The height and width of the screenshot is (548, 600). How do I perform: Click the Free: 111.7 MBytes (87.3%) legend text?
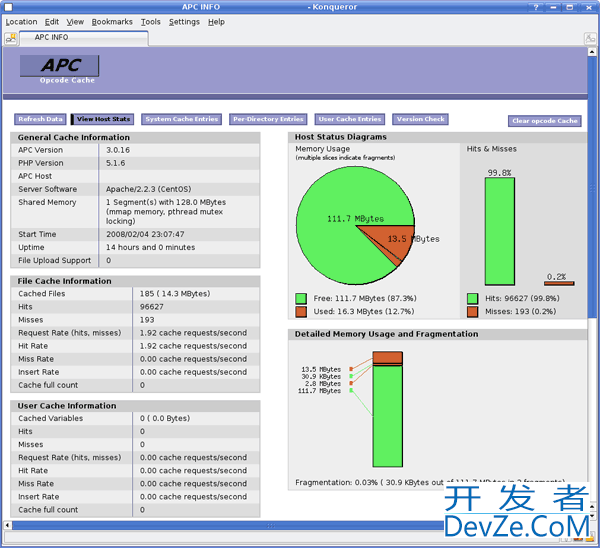[x=365, y=298]
